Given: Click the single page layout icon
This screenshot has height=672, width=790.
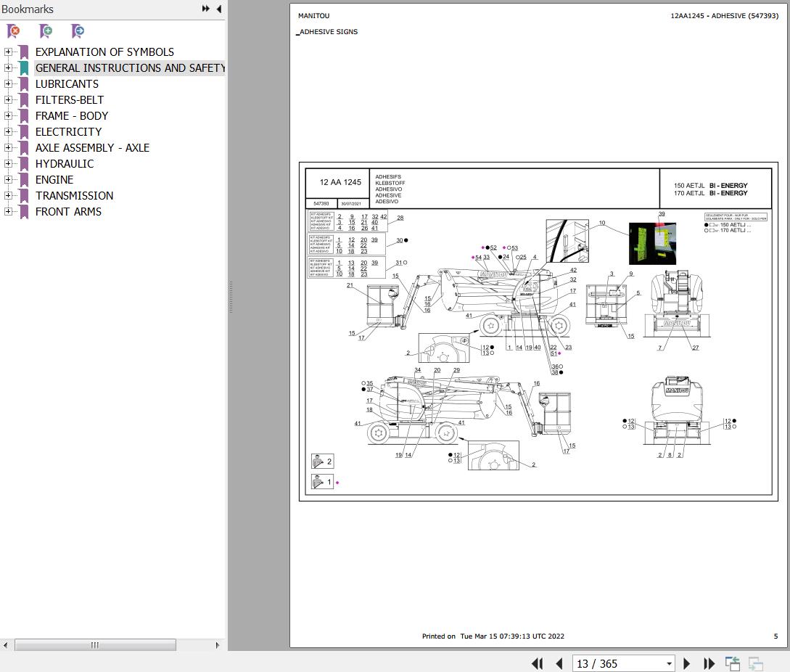Looking at the screenshot, I should tap(733, 663).
